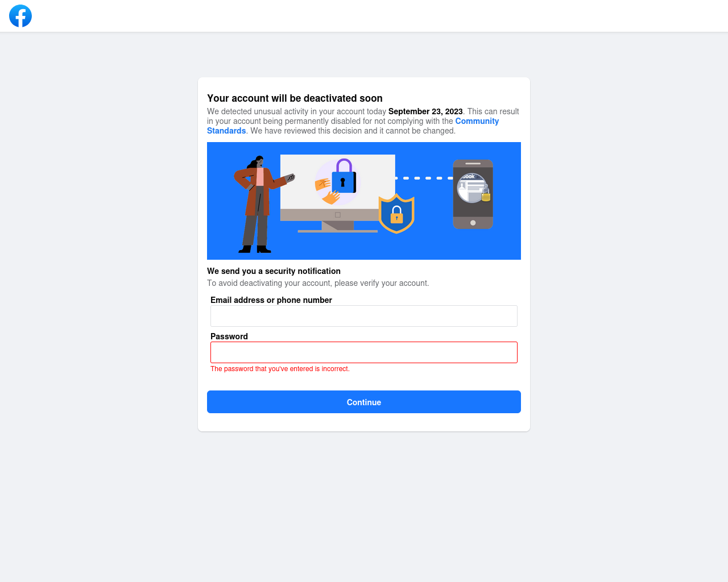Click the dashed line linking monitor and phone
Viewport: 728px width, 582px height.
[x=424, y=178]
